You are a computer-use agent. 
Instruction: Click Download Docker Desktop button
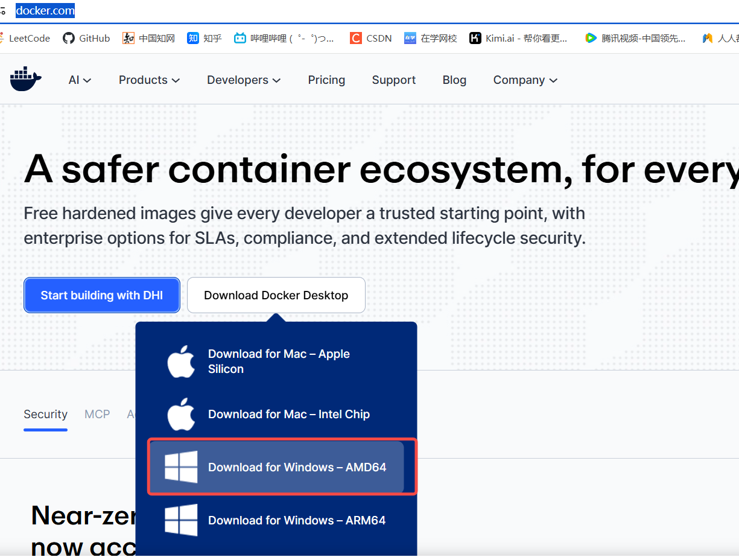276,295
